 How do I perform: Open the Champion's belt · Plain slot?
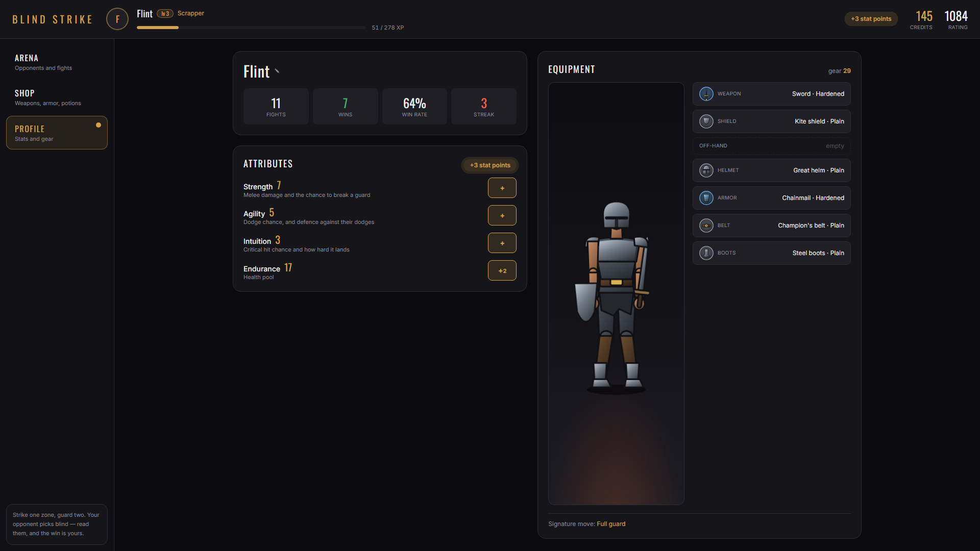[x=772, y=226]
